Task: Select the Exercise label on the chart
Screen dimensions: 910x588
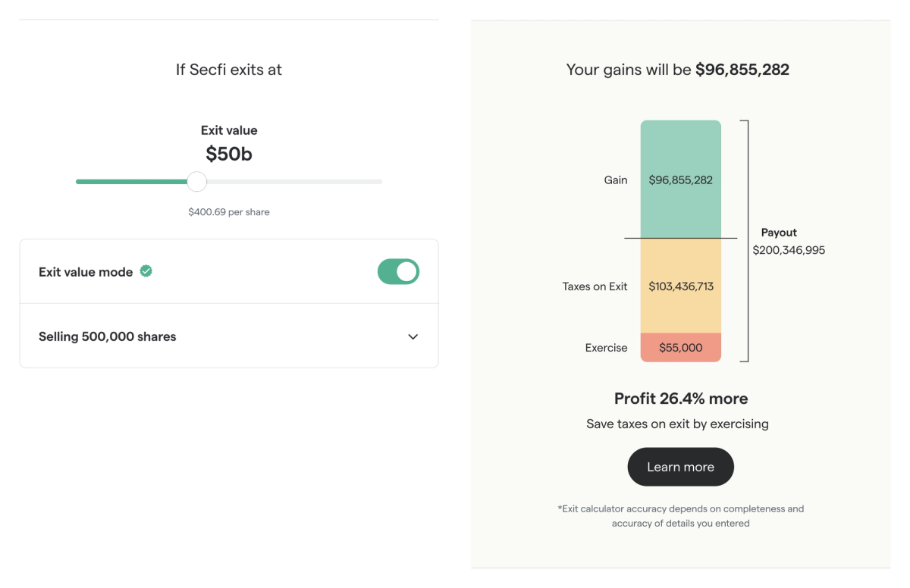Action: [606, 347]
